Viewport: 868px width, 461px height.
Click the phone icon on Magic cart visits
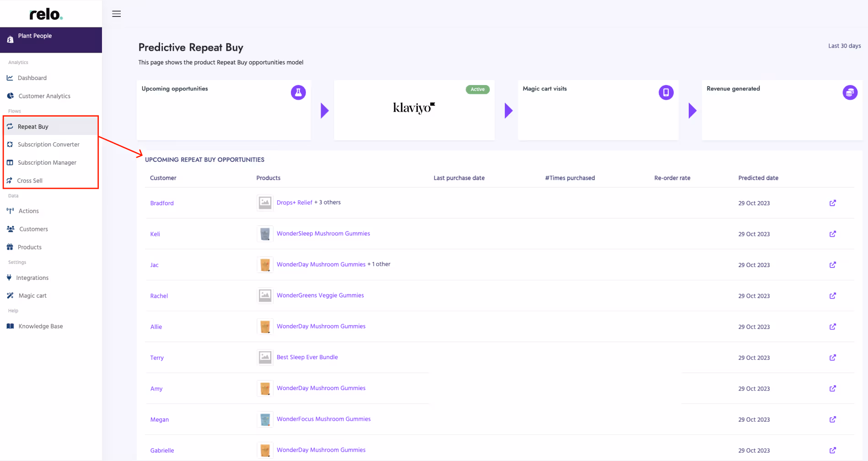click(666, 92)
